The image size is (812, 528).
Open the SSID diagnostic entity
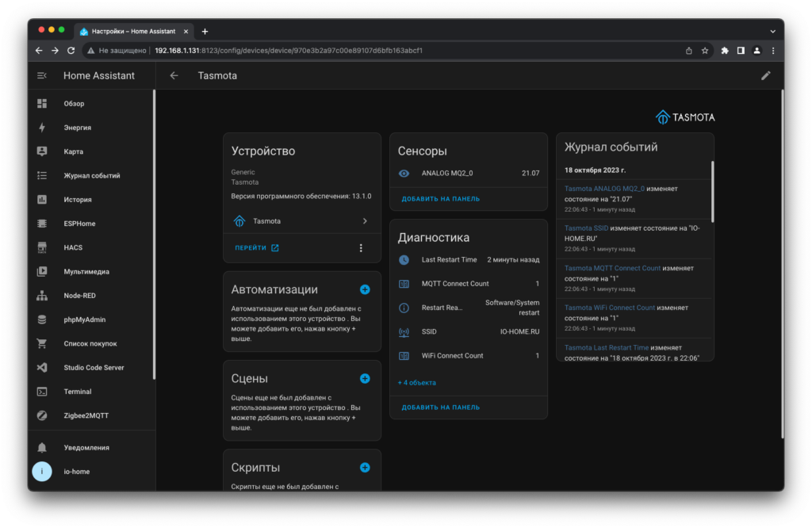pyautogui.click(x=469, y=332)
